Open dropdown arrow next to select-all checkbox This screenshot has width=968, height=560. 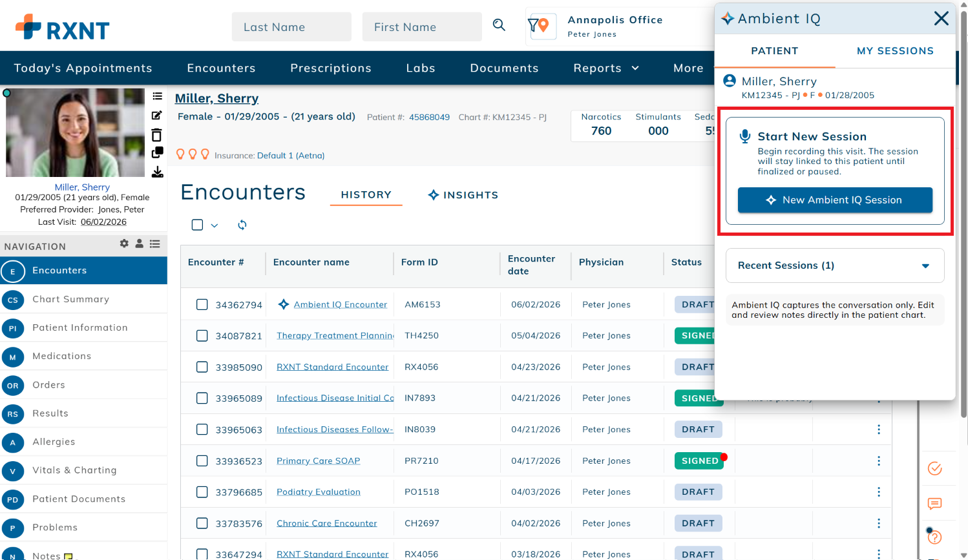[x=215, y=225]
